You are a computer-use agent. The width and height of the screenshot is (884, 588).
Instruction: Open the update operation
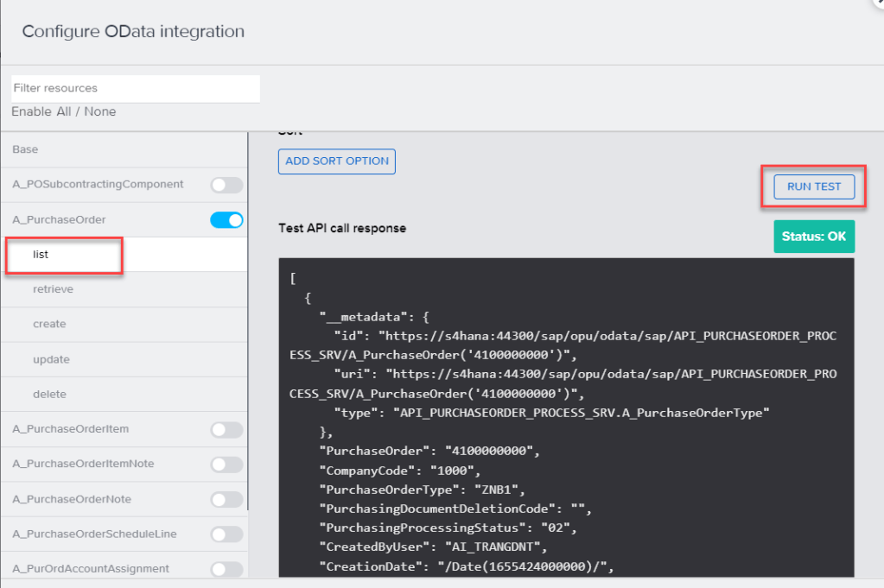[x=51, y=359]
